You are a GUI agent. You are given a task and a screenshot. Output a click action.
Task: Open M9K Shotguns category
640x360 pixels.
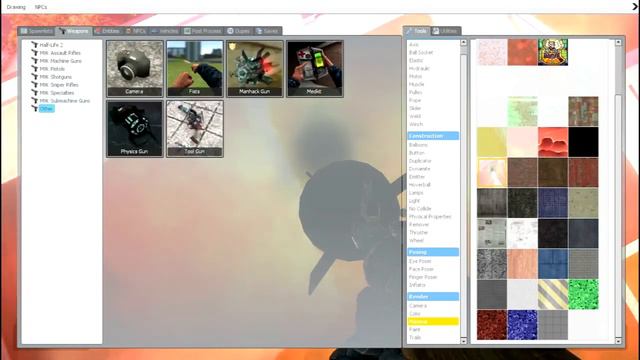tap(56, 77)
